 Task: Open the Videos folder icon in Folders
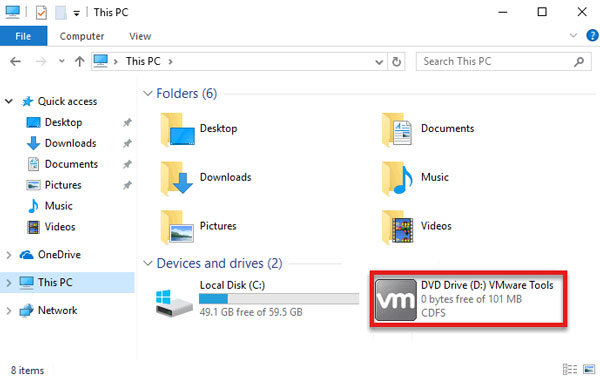pyautogui.click(x=398, y=228)
